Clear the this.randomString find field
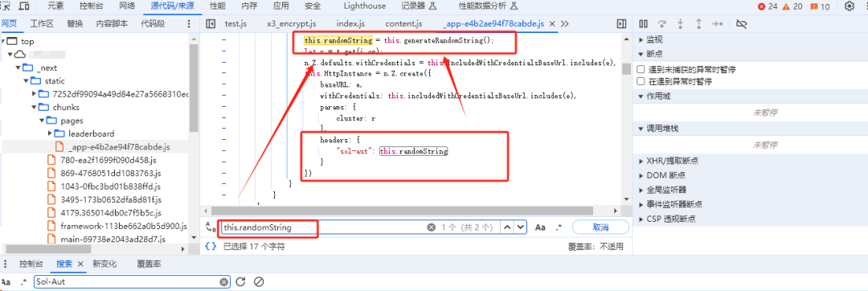The height and width of the screenshot is (291, 868). pyautogui.click(x=432, y=227)
